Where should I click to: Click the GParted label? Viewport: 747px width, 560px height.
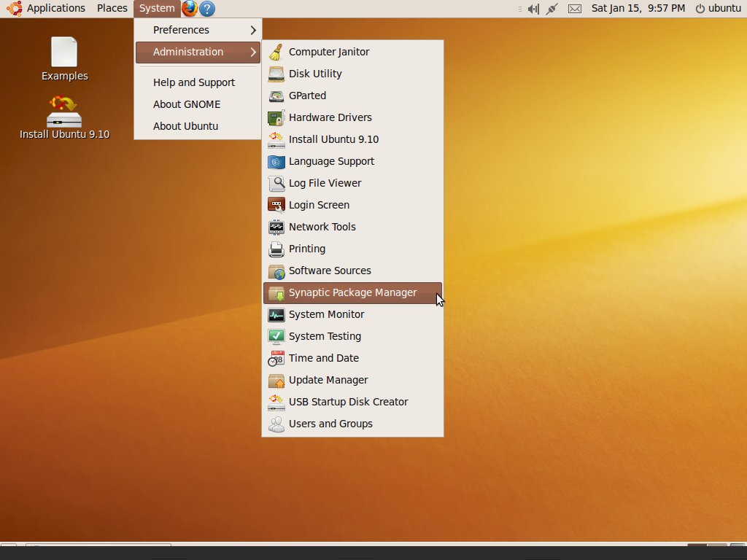[x=307, y=96]
